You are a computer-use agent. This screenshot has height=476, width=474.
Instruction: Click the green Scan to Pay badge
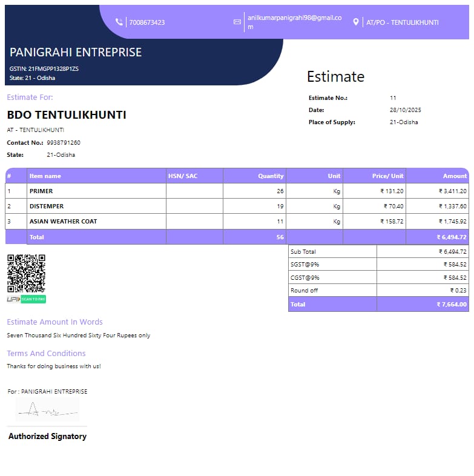click(34, 299)
